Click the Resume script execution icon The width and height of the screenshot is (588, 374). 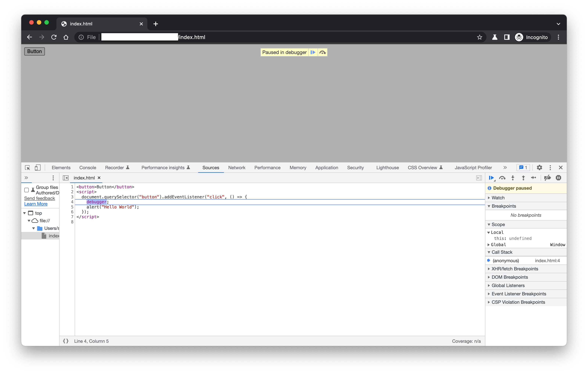tap(491, 178)
